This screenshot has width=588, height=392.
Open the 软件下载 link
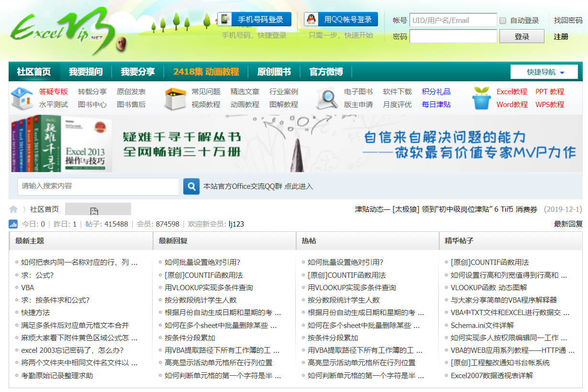click(x=397, y=91)
